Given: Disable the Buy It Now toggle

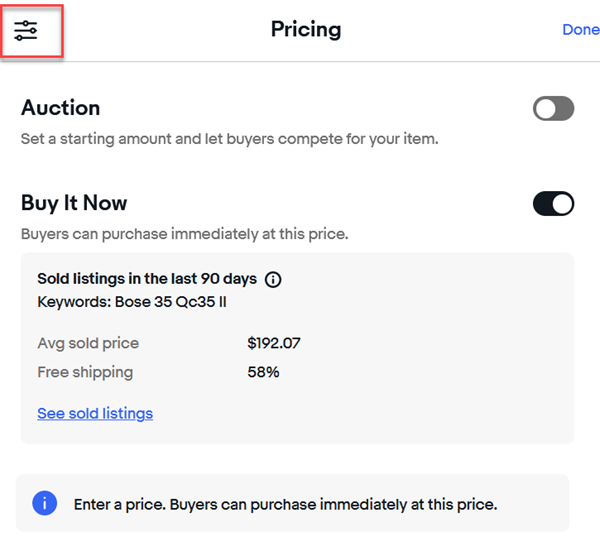Looking at the screenshot, I should click(553, 204).
